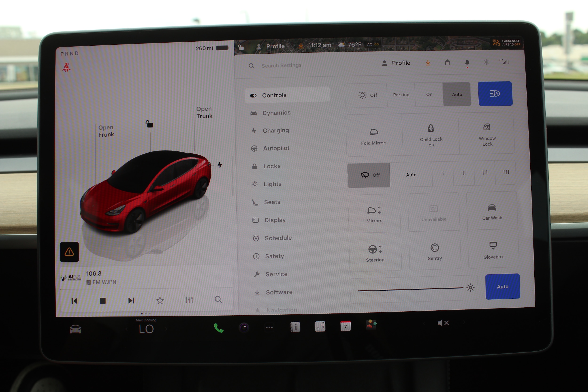
Task: Tap lock icon in the top status bar
Action: [x=241, y=47]
